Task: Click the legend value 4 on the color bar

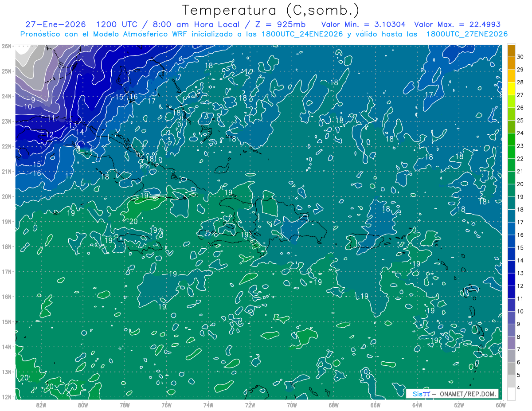Action: 519,388
